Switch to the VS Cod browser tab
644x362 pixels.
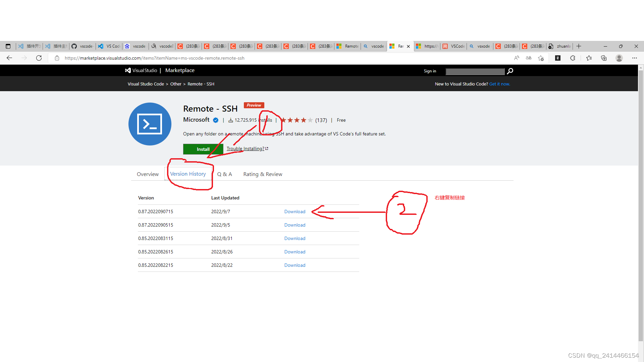coord(109,46)
